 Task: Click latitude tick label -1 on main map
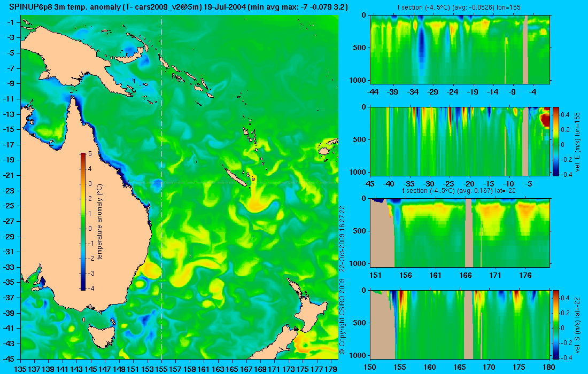click(11, 22)
